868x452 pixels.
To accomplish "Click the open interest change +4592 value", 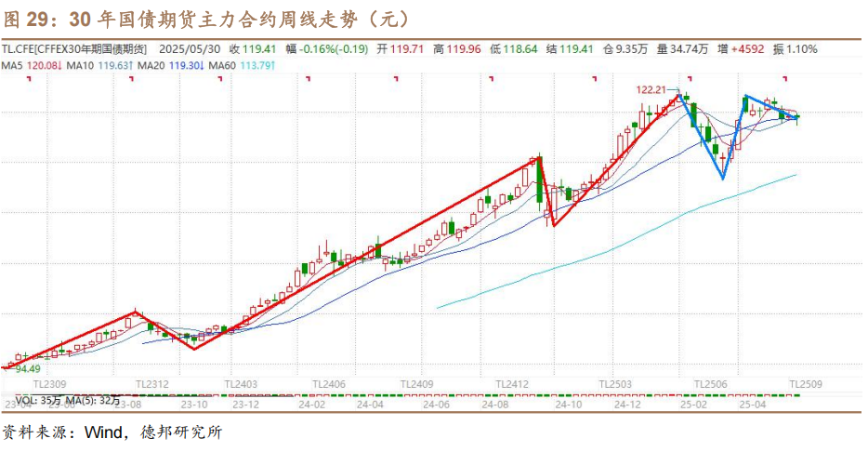I will (747, 49).
